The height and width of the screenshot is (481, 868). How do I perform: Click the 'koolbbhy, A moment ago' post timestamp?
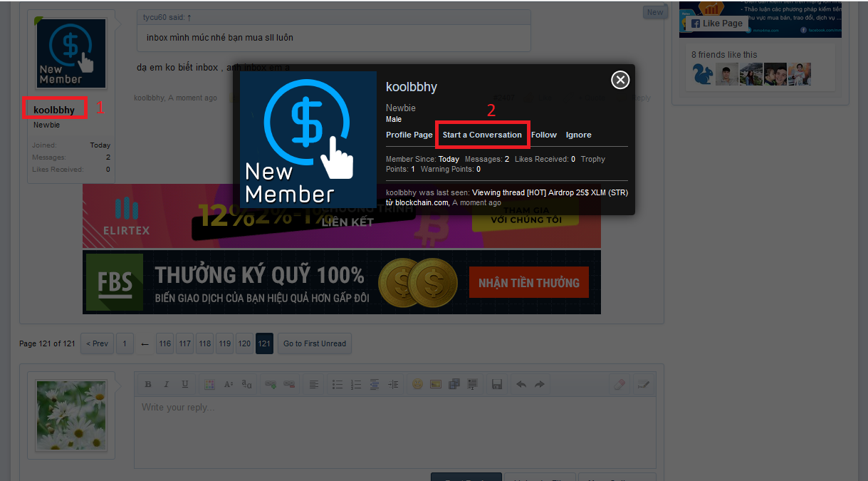(x=176, y=98)
